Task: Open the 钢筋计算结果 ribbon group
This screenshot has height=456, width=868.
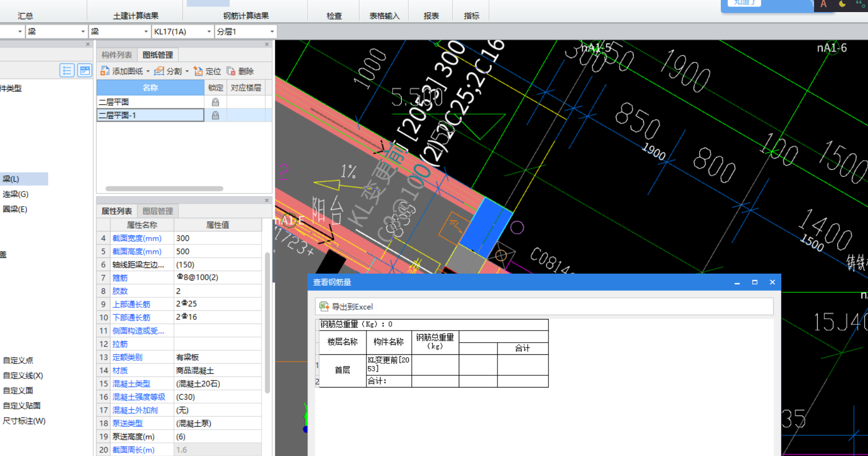Action: pos(246,16)
